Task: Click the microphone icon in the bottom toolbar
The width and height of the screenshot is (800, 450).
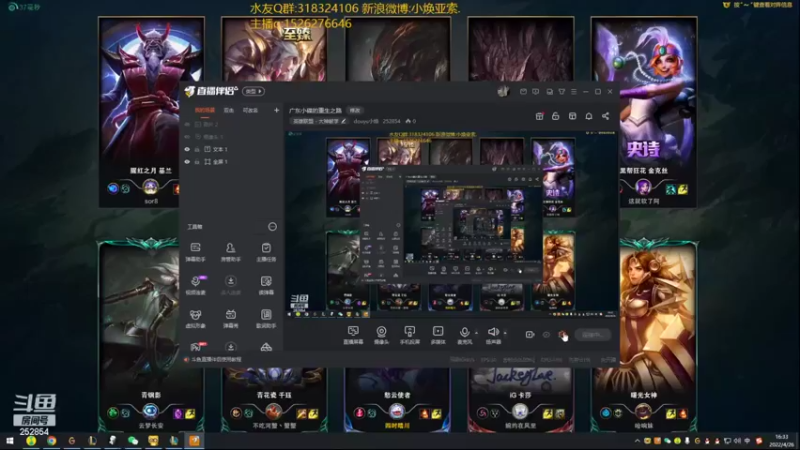Action: (x=464, y=333)
